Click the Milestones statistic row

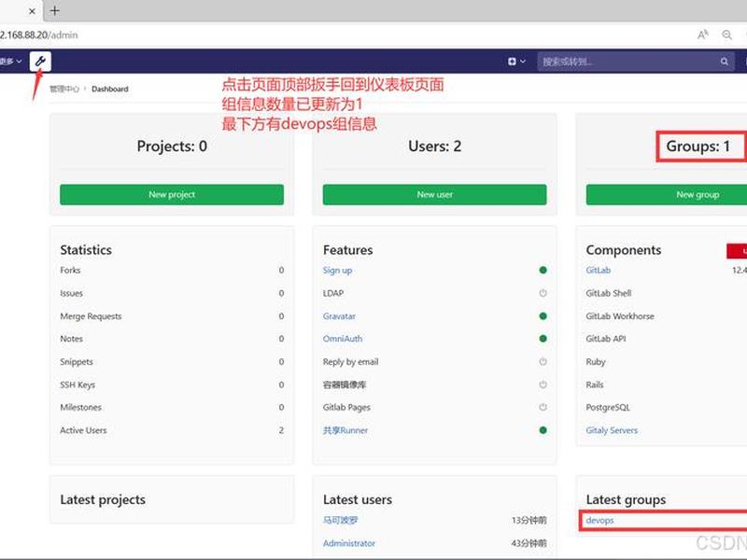pyautogui.click(x=172, y=407)
